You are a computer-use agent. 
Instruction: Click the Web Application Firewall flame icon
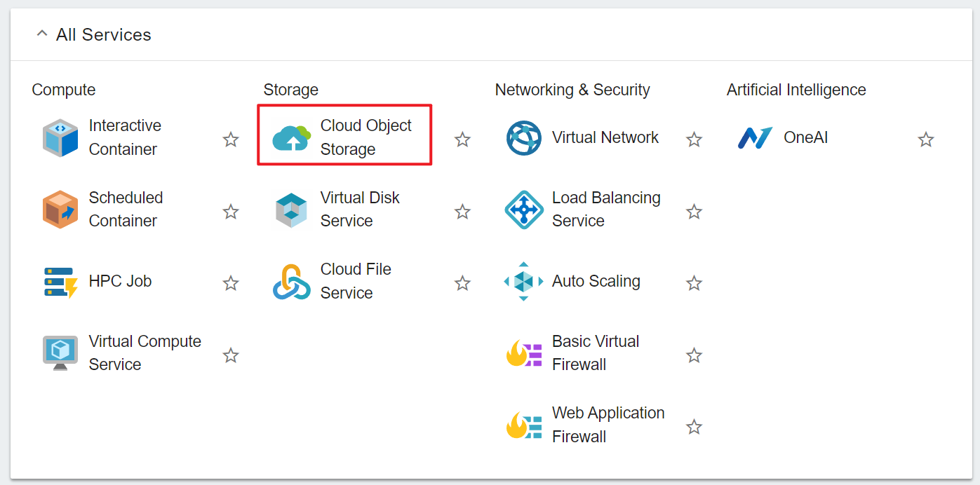524,425
